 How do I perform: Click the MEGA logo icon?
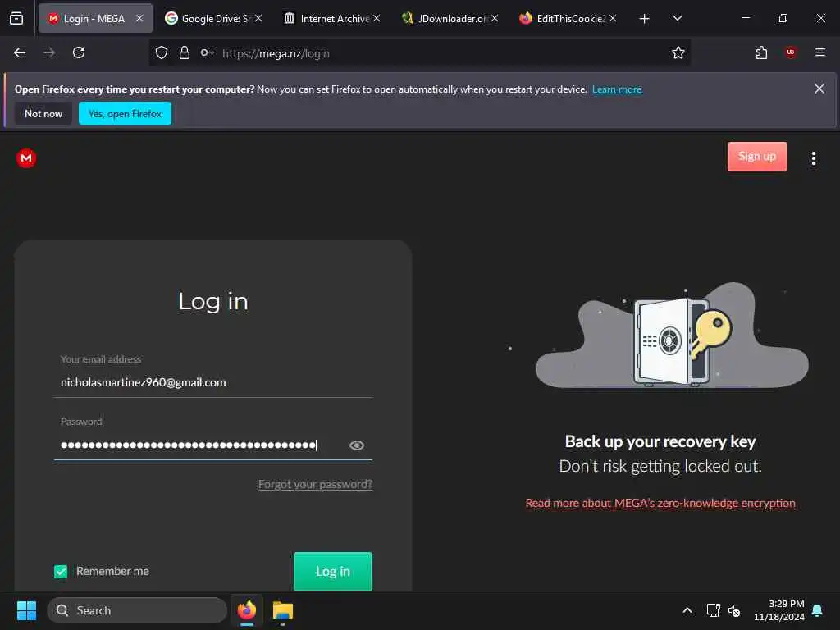coord(26,158)
